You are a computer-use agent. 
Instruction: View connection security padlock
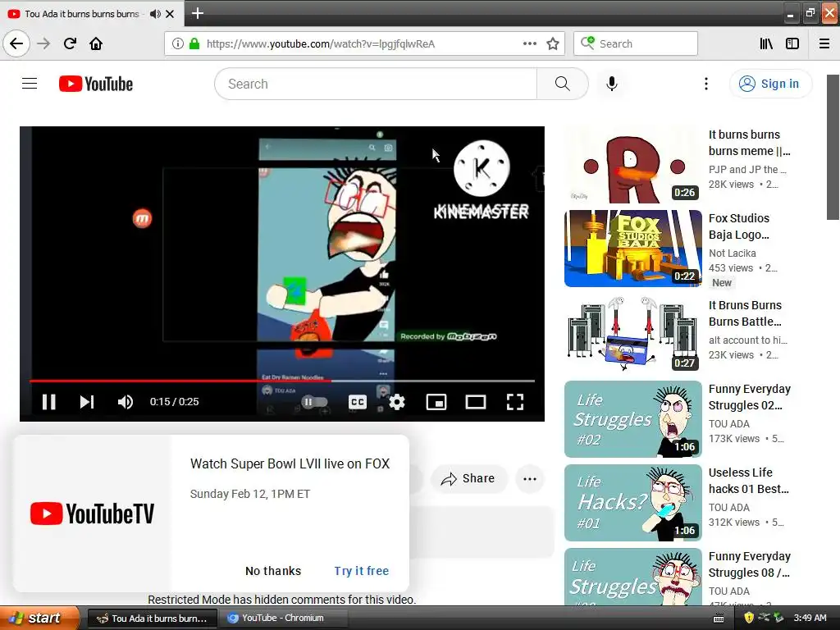pos(194,43)
